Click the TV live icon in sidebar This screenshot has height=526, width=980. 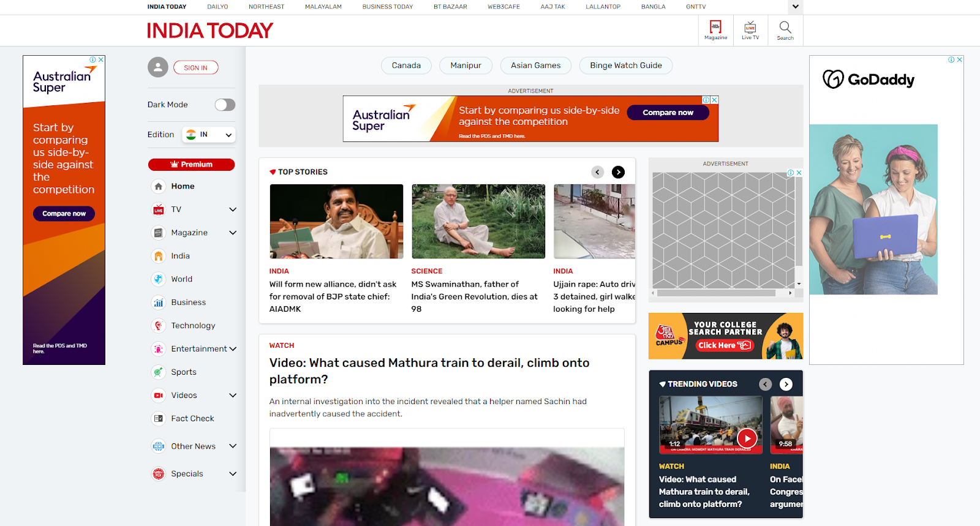point(159,209)
